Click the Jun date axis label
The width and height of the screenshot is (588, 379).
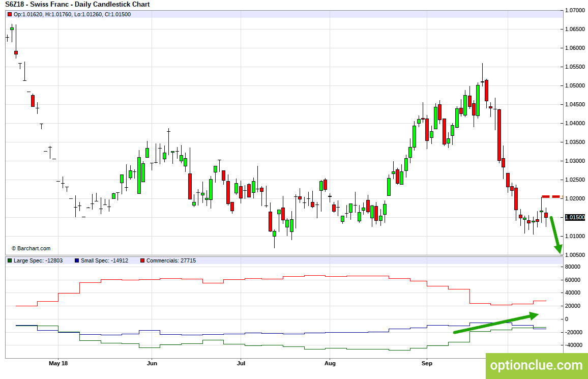click(151, 363)
